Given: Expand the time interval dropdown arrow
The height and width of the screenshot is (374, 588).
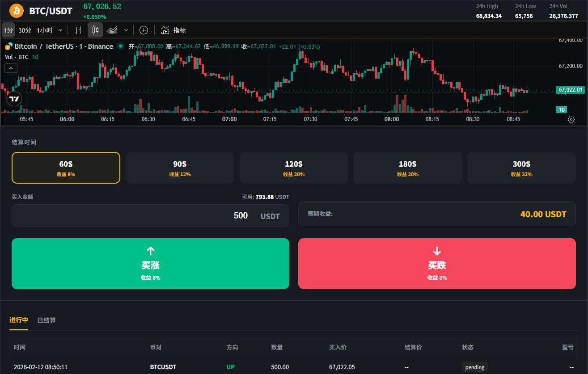Looking at the screenshot, I should pos(60,30).
